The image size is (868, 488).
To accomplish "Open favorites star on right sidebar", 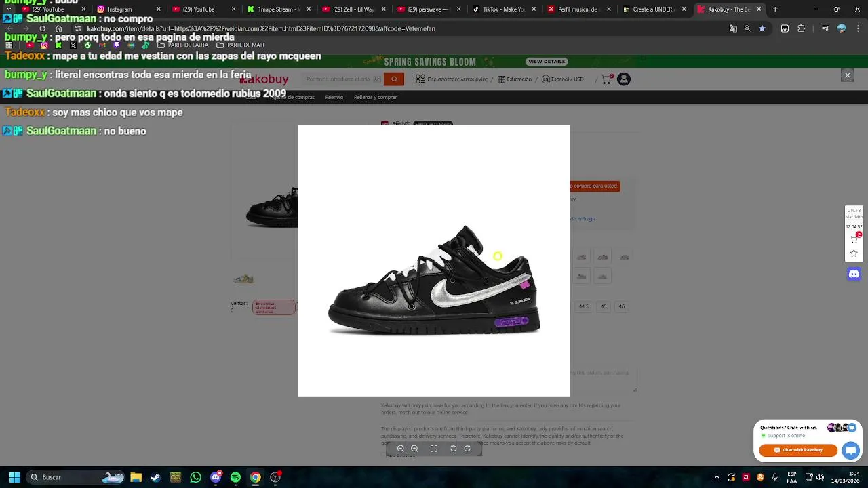I will (x=854, y=253).
